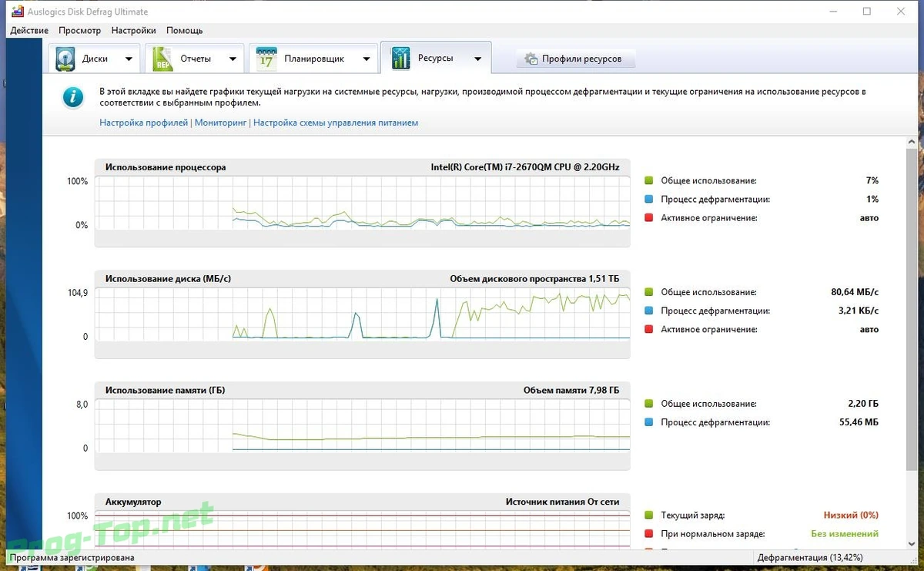Open the Помощь menu
The image size is (924, 571).
click(x=185, y=31)
